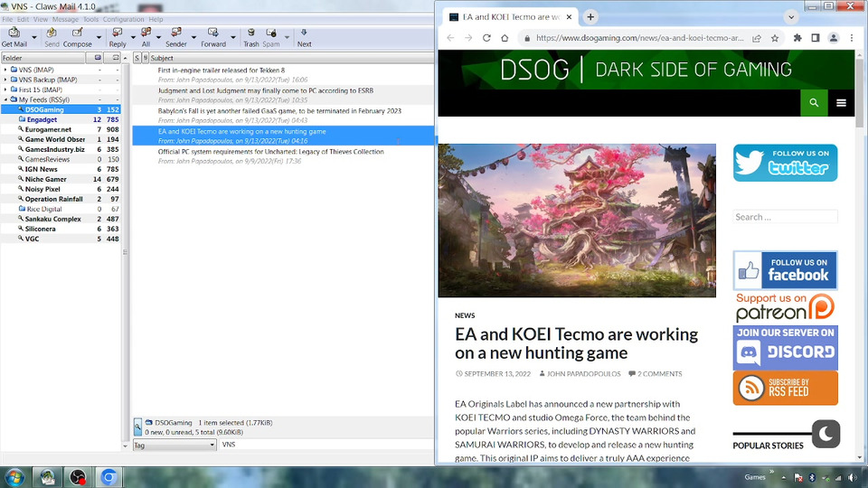Viewport: 868px width, 488px height.
Task: Click the Support us on Patreon link
Action: tap(785, 307)
